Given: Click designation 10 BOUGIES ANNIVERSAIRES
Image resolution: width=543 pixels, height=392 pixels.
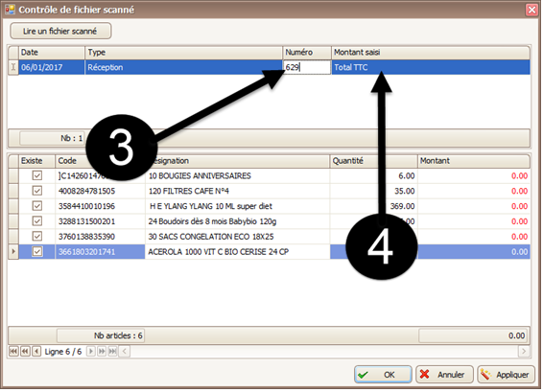Looking at the screenshot, I should point(238,175).
